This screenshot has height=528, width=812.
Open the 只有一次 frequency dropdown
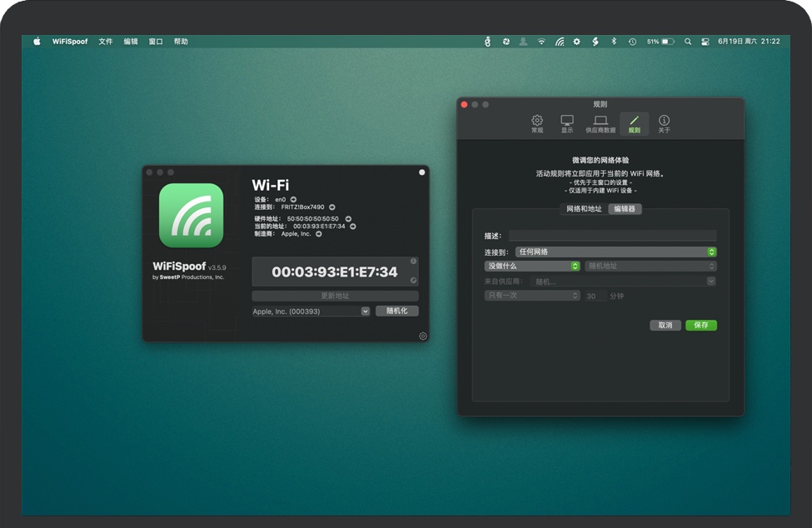point(532,295)
